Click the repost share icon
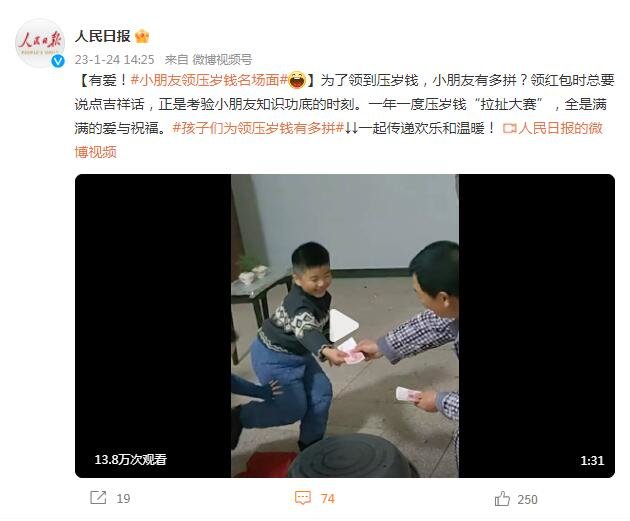630x521 pixels. (x=98, y=498)
